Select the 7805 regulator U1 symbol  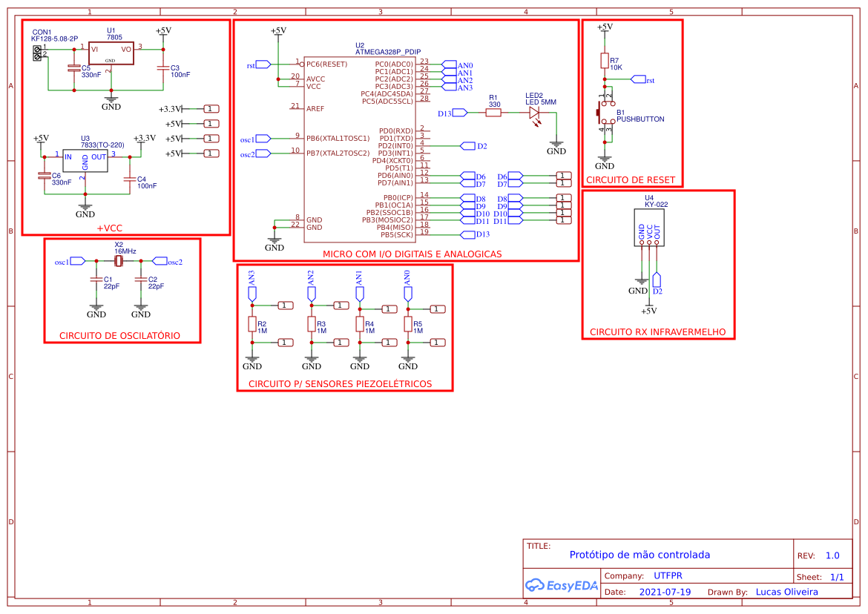coord(111,53)
